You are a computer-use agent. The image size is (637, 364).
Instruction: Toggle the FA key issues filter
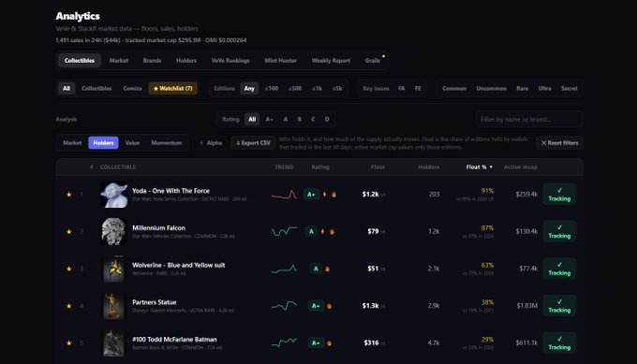pyautogui.click(x=401, y=89)
